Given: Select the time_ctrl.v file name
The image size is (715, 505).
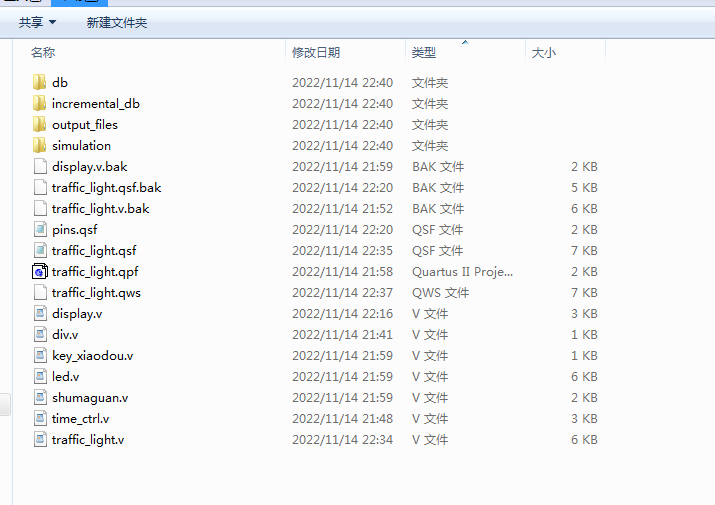Looking at the screenshot, I should (81, 418).
